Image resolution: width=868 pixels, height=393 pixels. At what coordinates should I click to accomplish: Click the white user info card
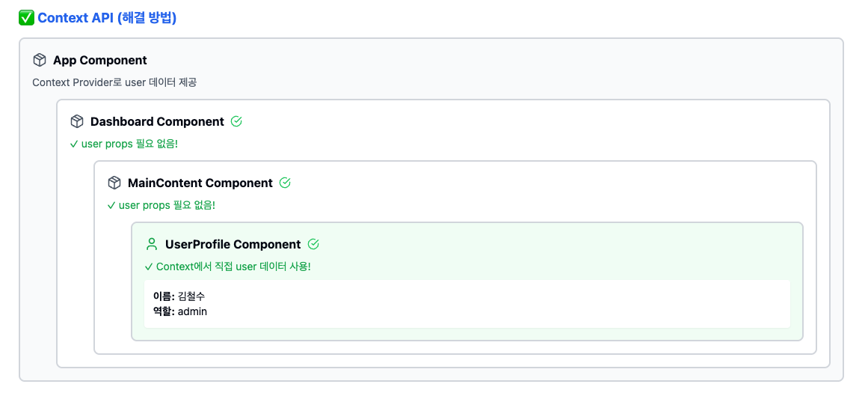point(523,304)
